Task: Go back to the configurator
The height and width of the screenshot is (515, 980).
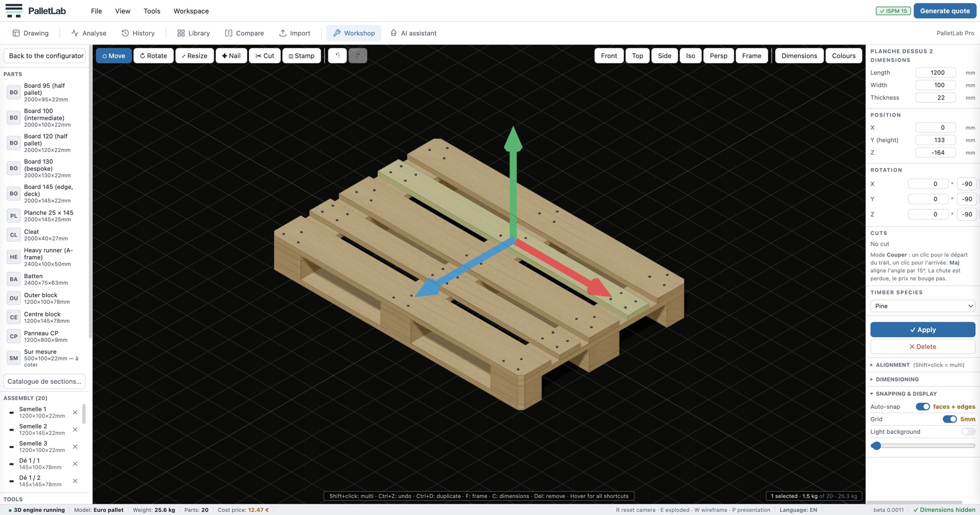Action: 45,56
